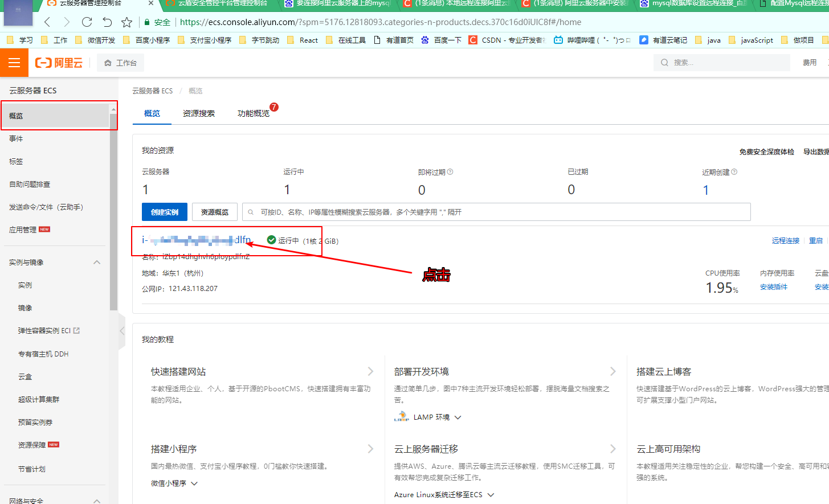Click 重启 link
The width and height of the screenshot is (829, 504).
(x=816, y=241)
